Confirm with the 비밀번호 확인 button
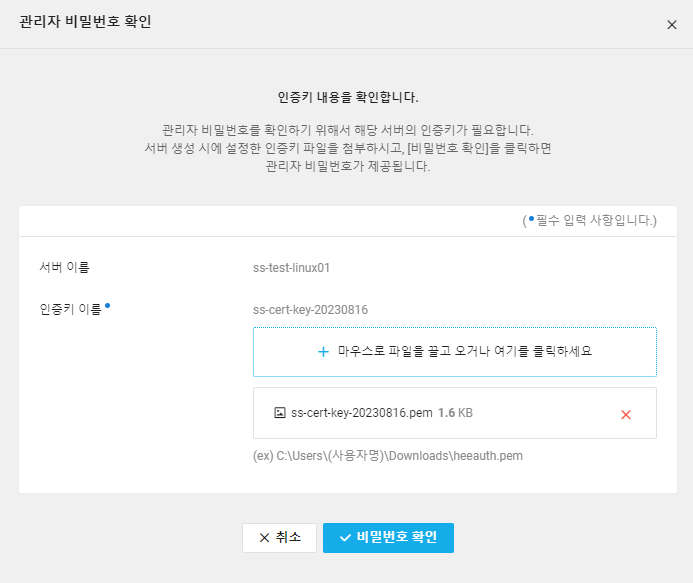 (x=388, y=537)
